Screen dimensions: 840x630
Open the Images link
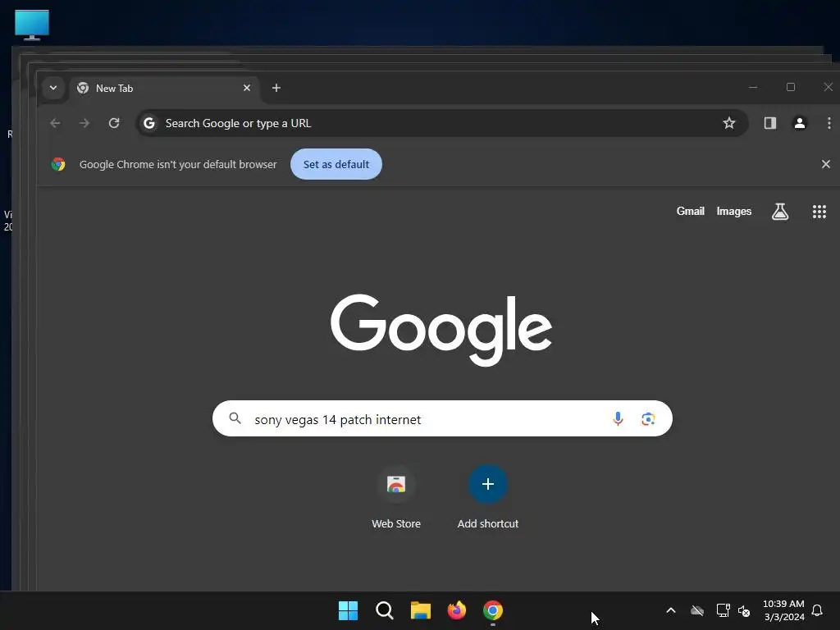(734, 211)
